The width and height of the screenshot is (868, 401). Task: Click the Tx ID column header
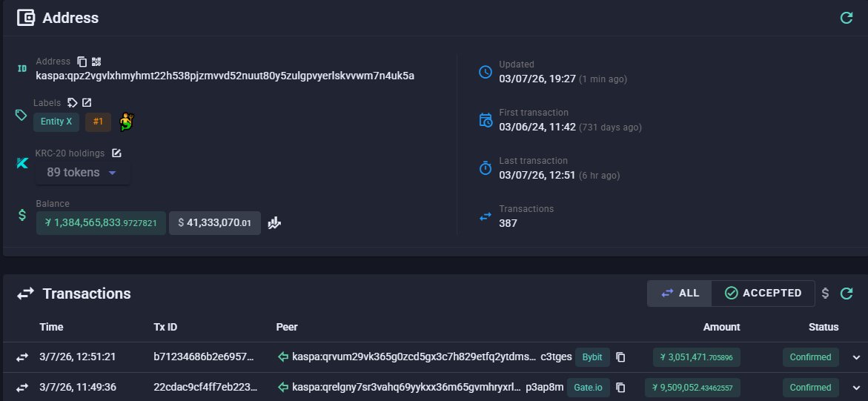(x=165, y=327)
